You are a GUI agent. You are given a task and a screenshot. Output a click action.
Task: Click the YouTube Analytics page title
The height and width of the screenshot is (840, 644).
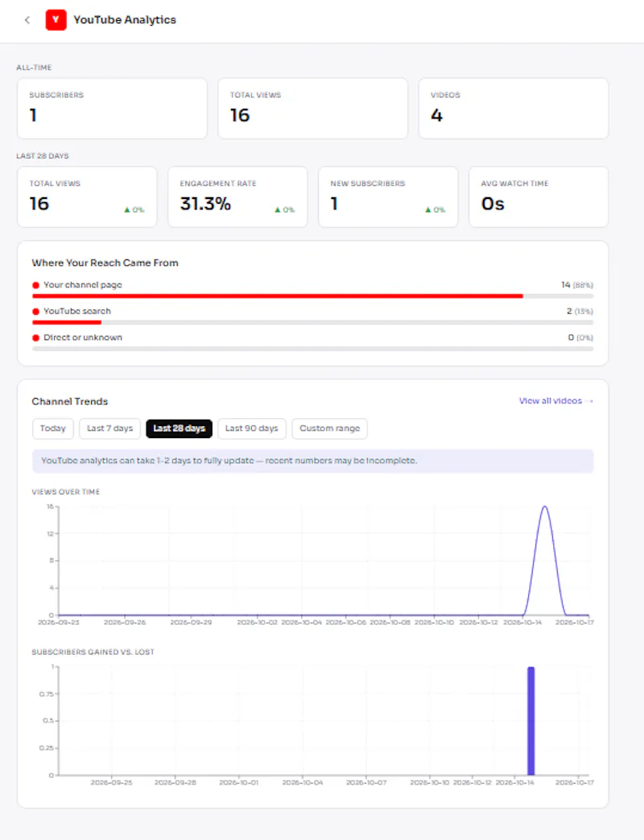tap(125, 20)
